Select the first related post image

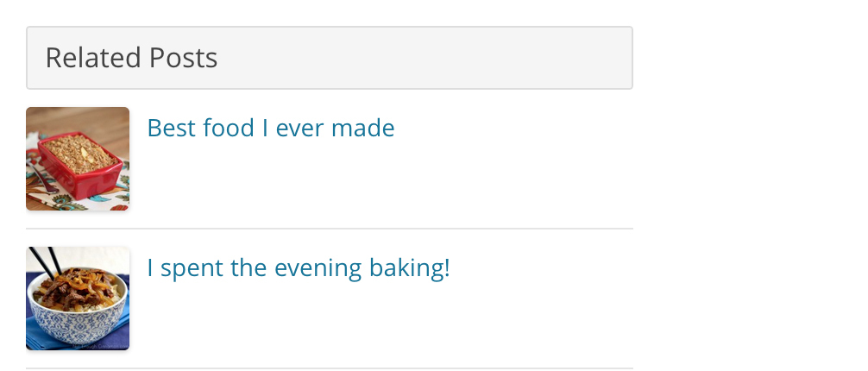[78, 159]
